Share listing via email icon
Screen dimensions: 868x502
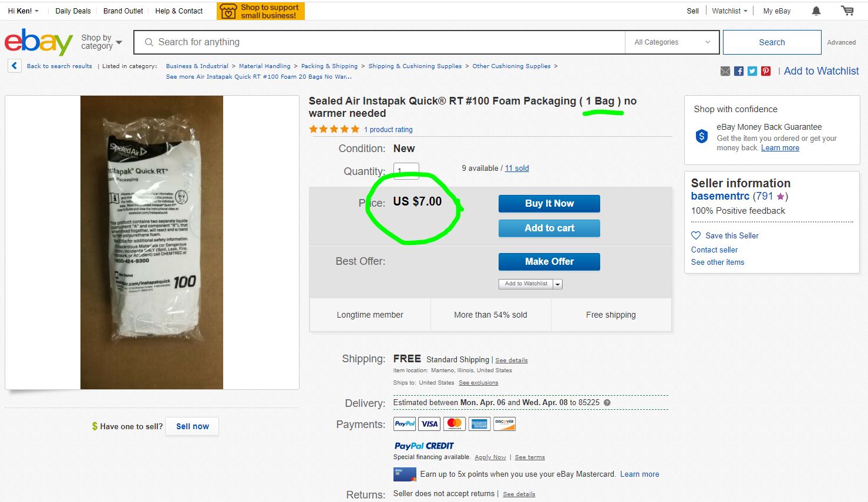[725, 71]
